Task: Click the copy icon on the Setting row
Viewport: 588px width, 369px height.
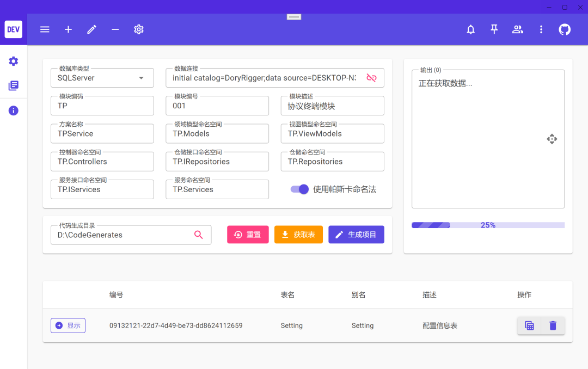Action: (x=529, y=325)
